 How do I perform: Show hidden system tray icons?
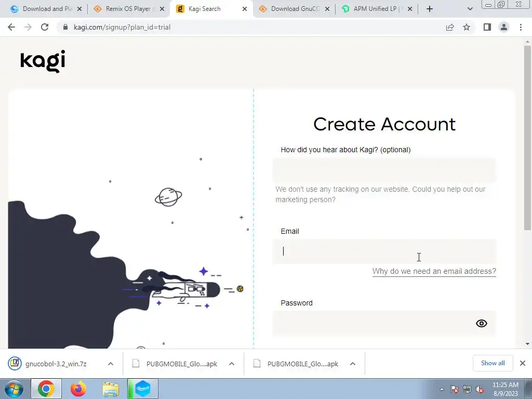[442, 389]
